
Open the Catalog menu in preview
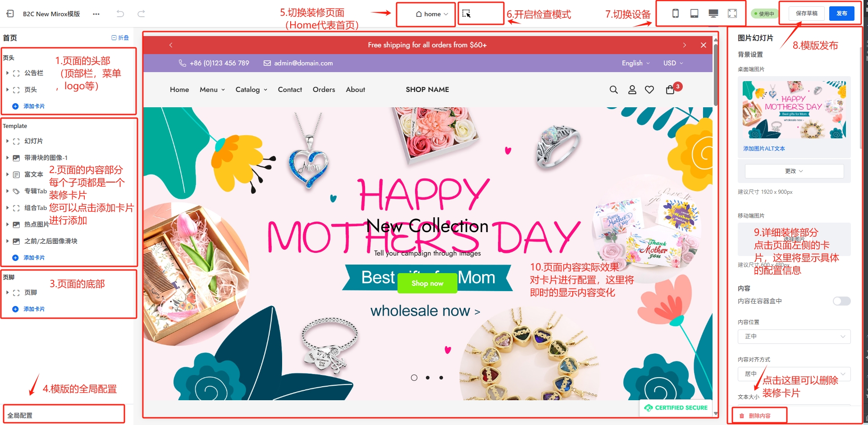(251, 90)
